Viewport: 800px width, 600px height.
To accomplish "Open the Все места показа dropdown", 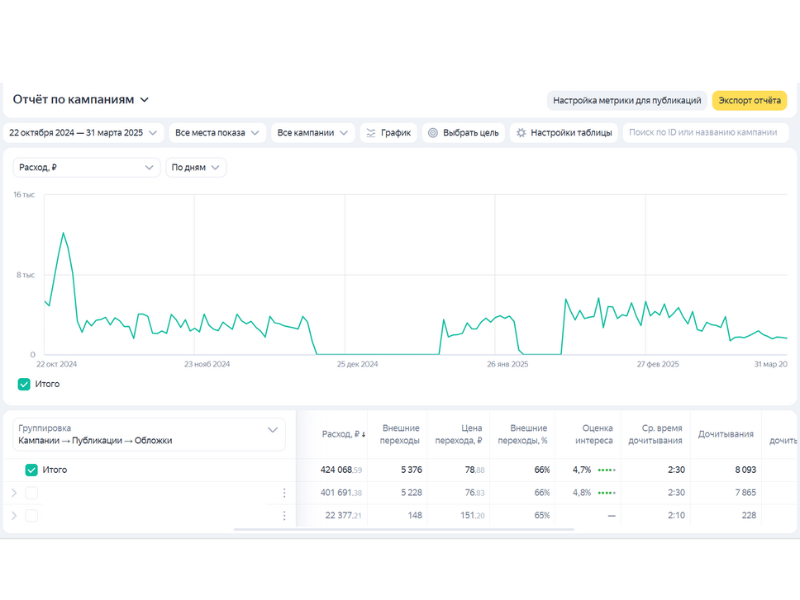I will coord(217,133).
